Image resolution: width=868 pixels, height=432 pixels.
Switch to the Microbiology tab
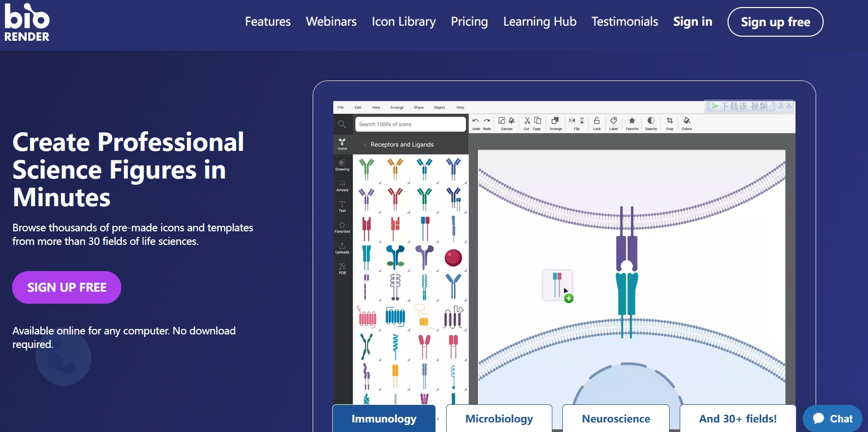coord(499,418)
